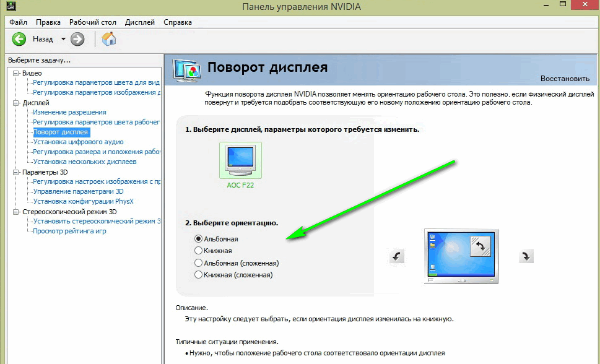Viewport: 600px width, 364px height.
Task: Open the Рабочий стол menu
Action: pyautogui.click(x=92, y=22)
